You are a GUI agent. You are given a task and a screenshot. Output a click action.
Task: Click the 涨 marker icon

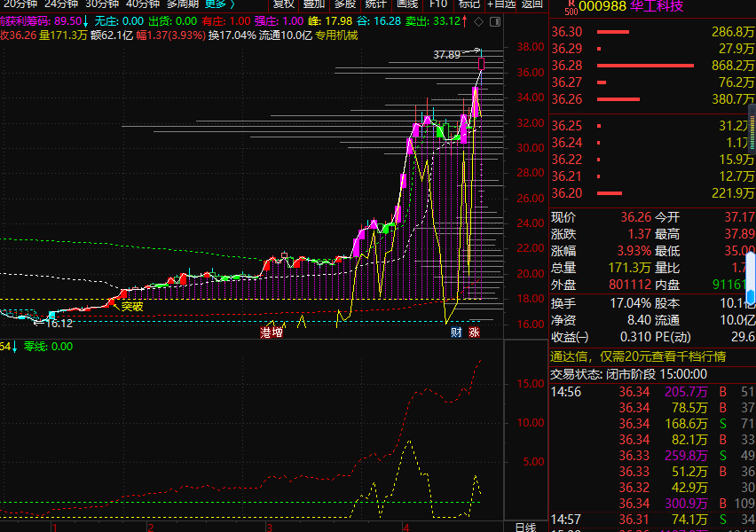coord(475,332)
